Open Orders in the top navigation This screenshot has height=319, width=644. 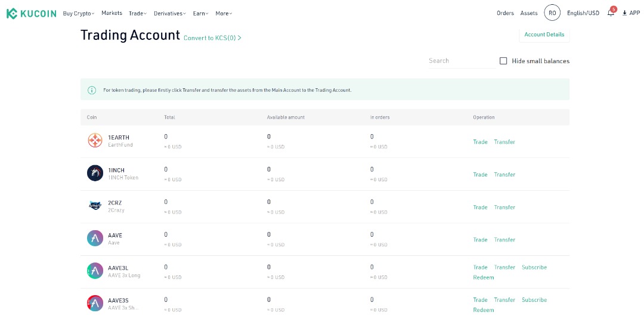(x=505, y=13)
